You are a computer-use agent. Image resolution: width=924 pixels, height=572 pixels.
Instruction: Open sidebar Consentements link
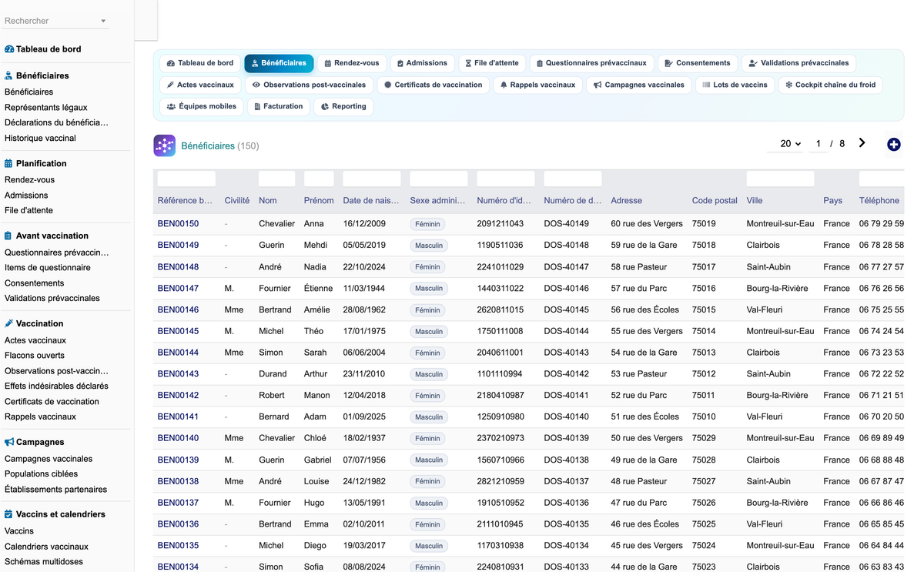(x=34, y=283)
